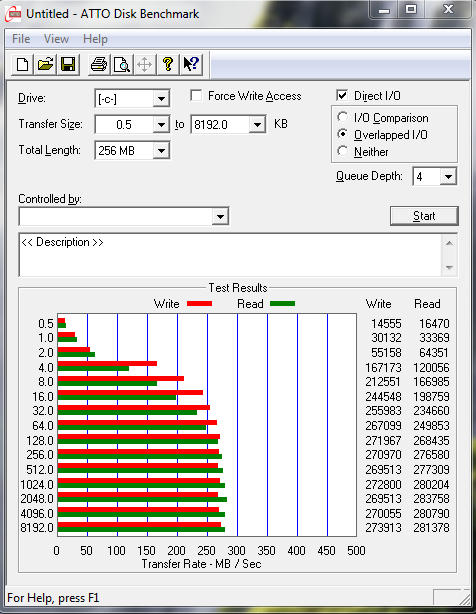Open the View menu

click(56, 39)
